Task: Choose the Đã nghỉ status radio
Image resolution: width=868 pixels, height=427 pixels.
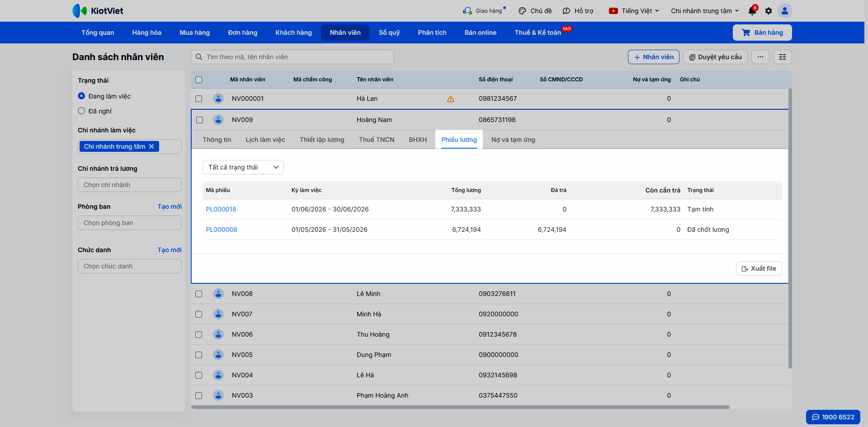Action: [x=81, y=111]
